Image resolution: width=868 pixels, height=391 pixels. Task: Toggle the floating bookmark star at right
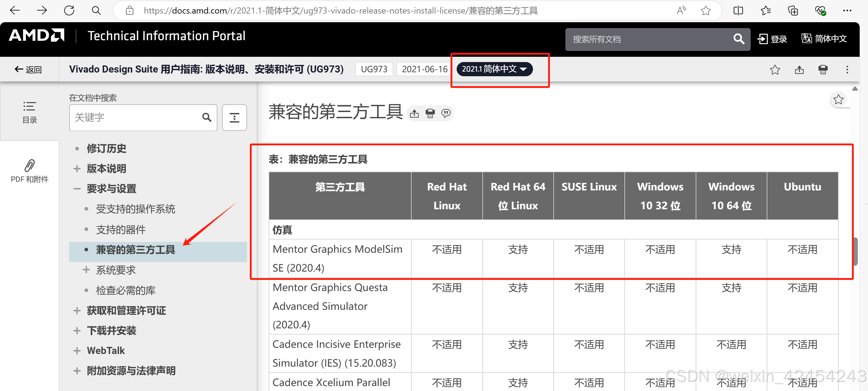click(838, 100)
